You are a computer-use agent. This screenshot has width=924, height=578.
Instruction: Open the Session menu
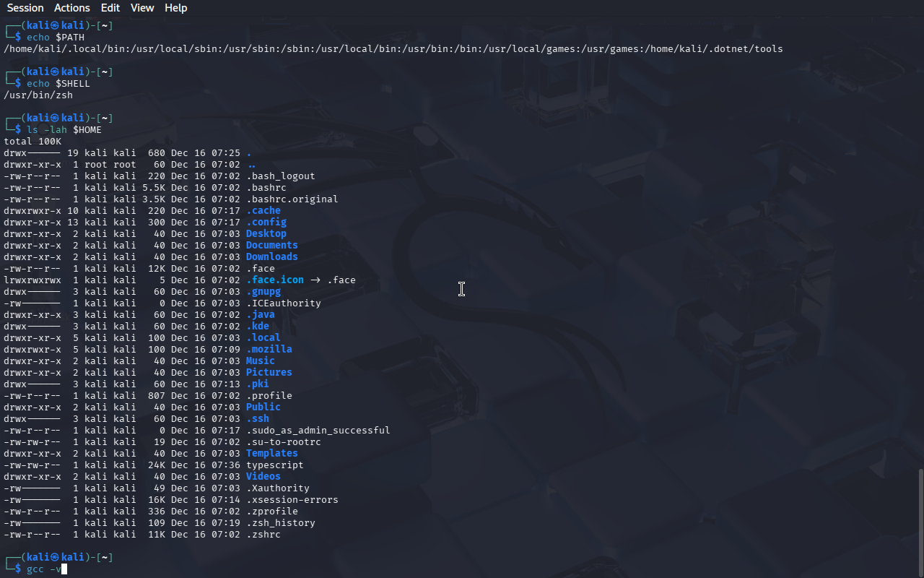[25, 8]
